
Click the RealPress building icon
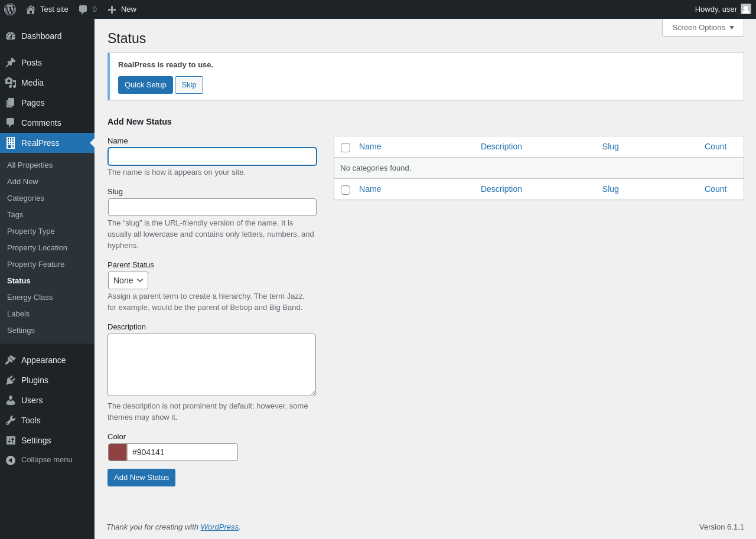(x=11, y=143)
